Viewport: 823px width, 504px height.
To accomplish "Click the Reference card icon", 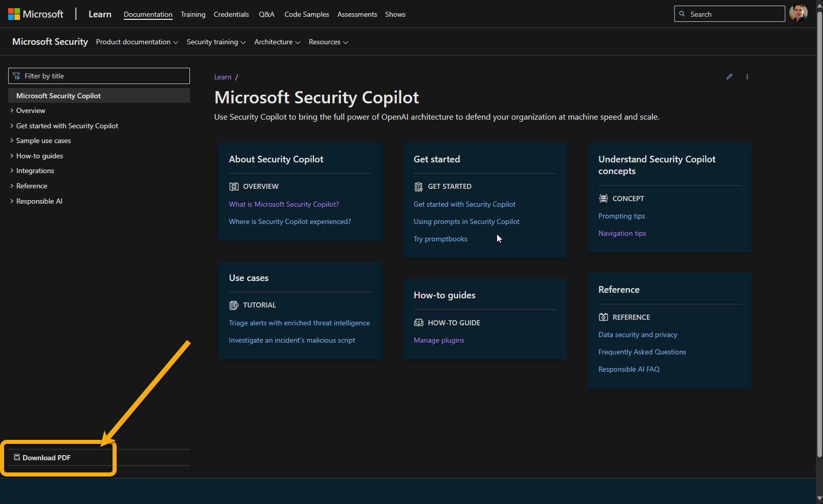I will click(603, 317).
